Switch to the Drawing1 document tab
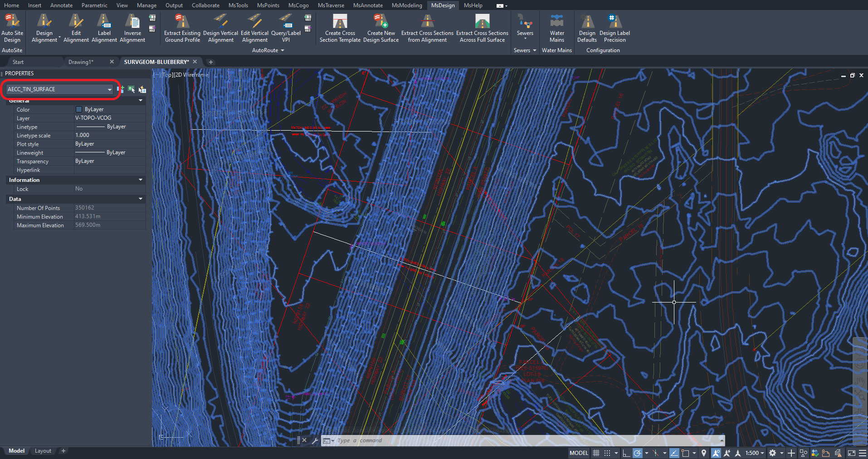Screen dimensions: 868x459 click(81, 62)
